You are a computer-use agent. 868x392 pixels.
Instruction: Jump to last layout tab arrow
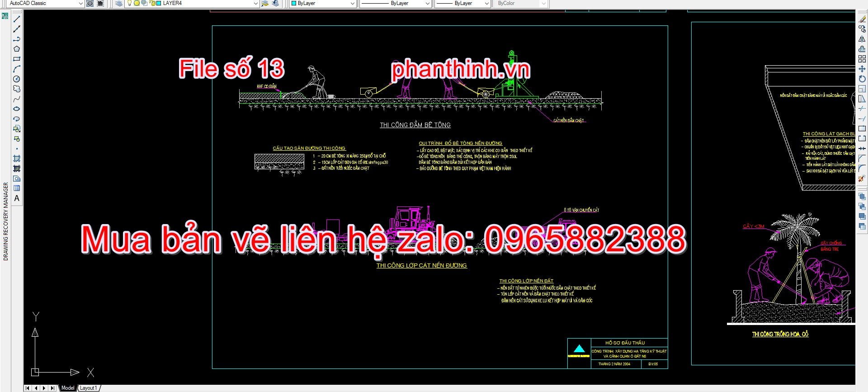click(x=53, y=388)
